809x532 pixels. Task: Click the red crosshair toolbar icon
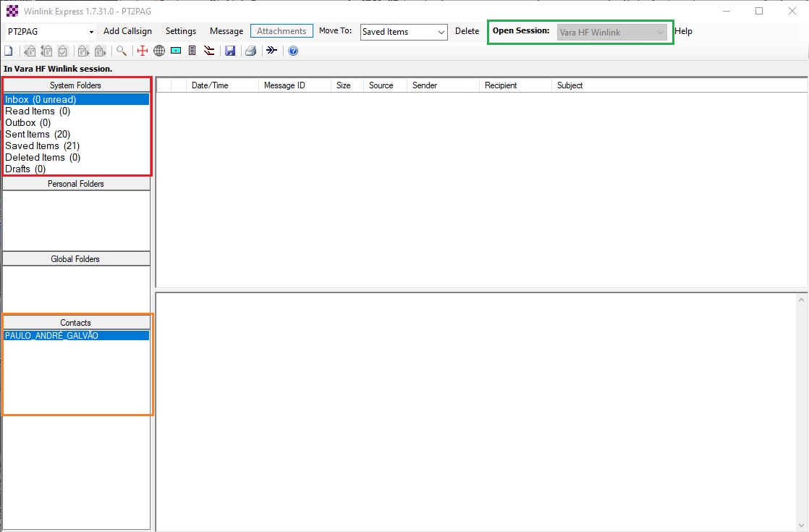(x=143, y=51)
